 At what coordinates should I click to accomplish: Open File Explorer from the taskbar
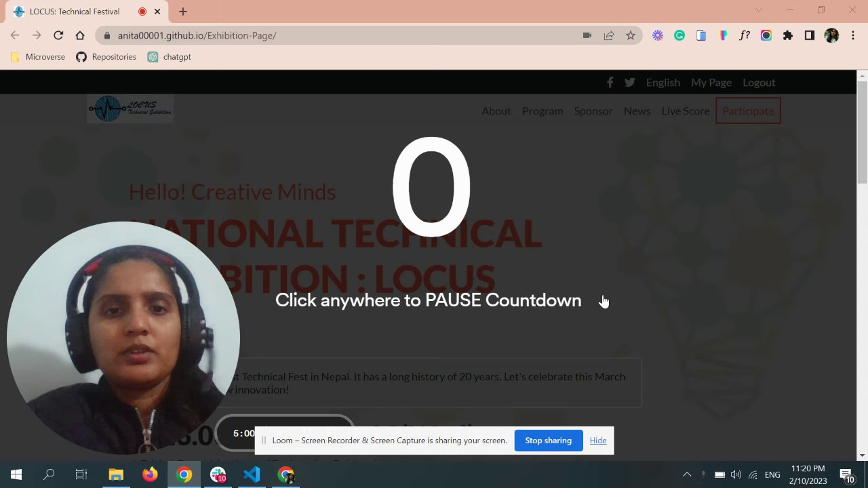click(116, 474)
